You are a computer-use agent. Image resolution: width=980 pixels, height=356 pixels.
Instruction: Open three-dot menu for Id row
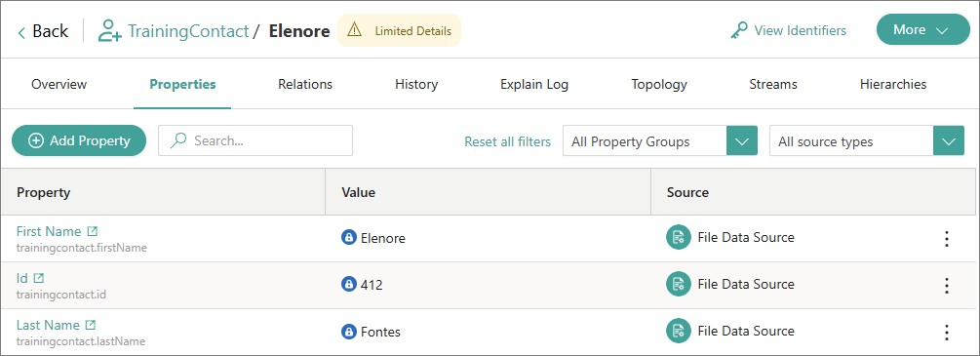[x=947, y=286]
